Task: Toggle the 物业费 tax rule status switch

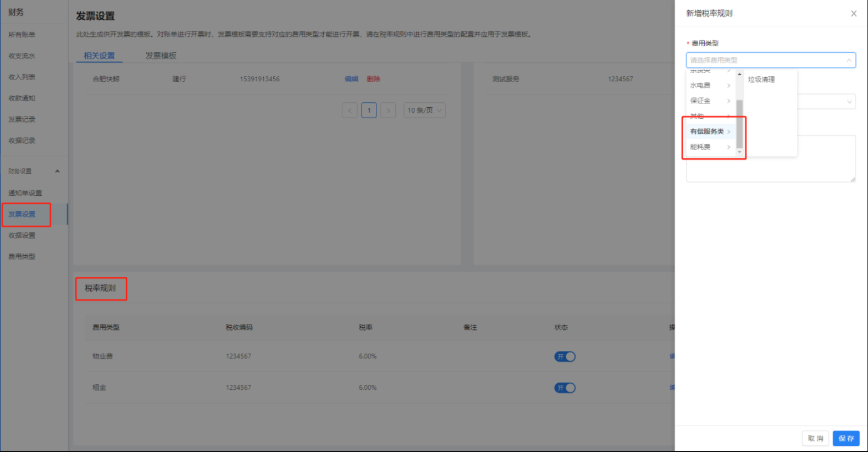Action: [x=565, y=357]
